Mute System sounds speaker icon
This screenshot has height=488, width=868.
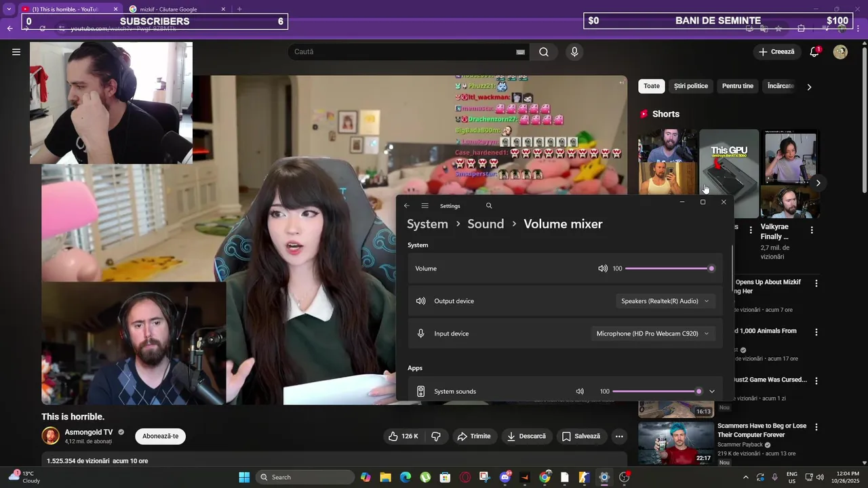tap(580, 391)
